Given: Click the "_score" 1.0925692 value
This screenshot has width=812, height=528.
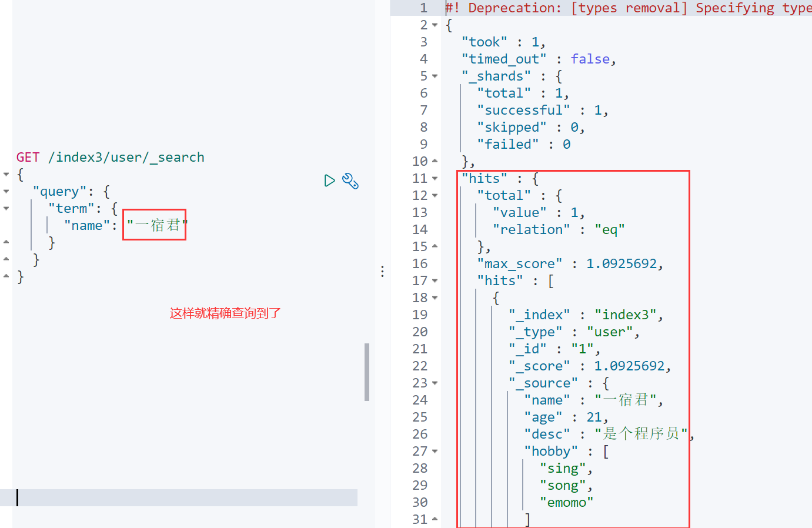Looking at the screenshot, I should click(629, 366).
